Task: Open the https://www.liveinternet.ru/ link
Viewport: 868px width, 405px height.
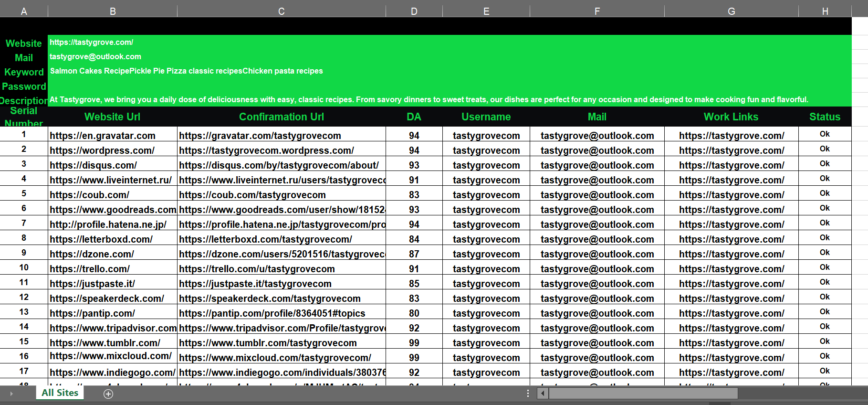Action: 111,180
